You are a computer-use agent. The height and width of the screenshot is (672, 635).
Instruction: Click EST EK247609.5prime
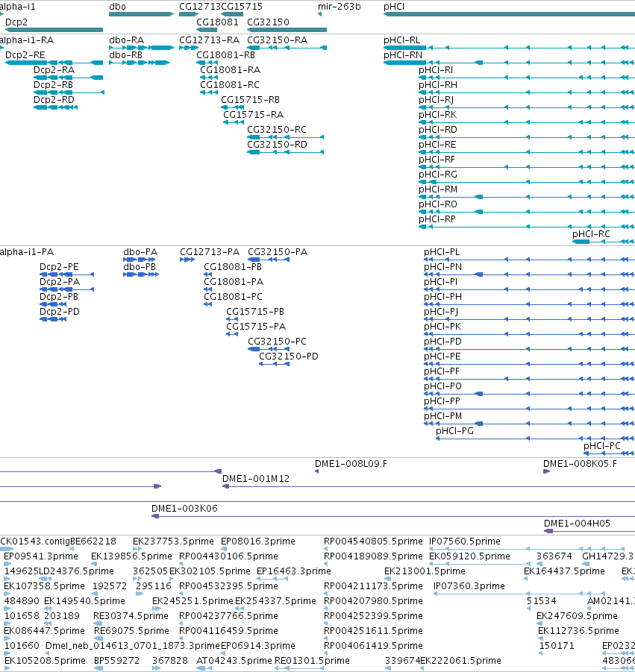coord(577,616)
